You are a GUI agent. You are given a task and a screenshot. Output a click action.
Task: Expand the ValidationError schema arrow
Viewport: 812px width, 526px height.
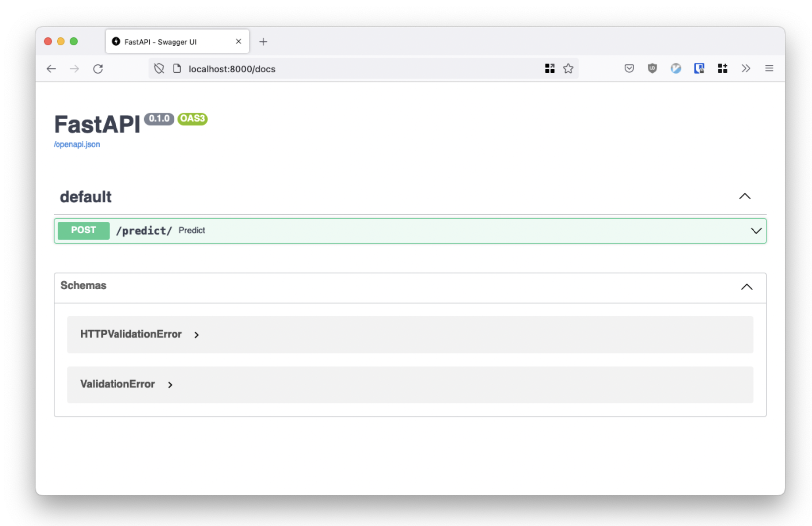tap(170, 385)
